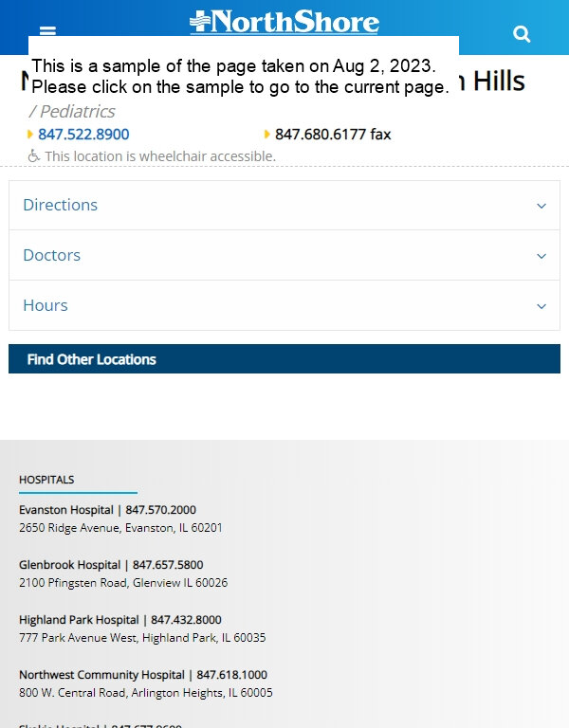Click the Pediatrics breadcrumb text
The image size is (569, 728).
pyautogui.click(x=72, y=112)
